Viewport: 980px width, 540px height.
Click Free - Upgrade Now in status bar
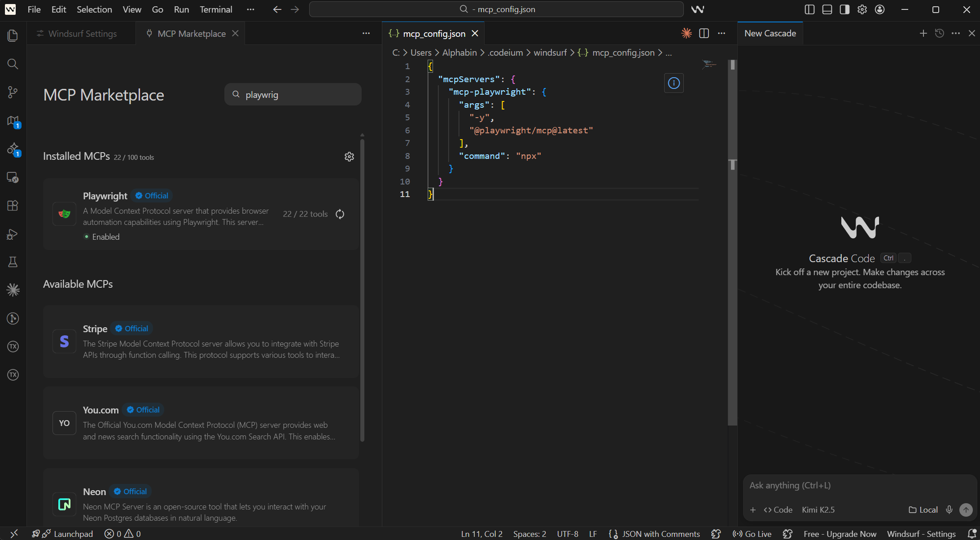[840, 534]
